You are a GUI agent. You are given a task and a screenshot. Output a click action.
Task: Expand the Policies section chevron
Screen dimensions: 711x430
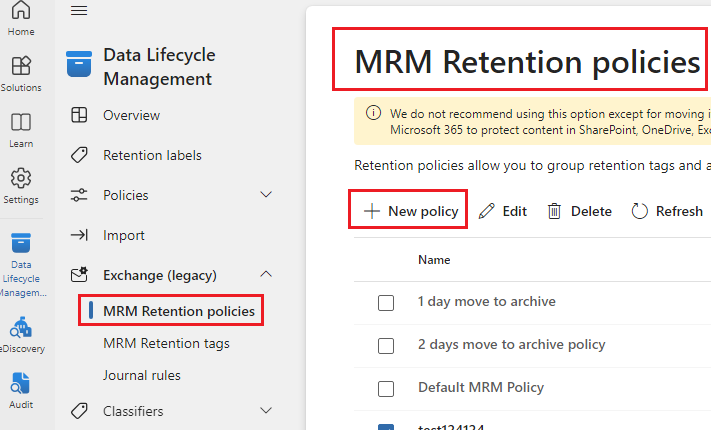266,195
